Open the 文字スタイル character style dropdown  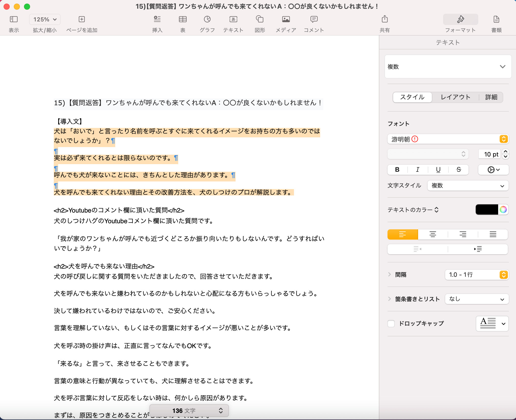468,186
